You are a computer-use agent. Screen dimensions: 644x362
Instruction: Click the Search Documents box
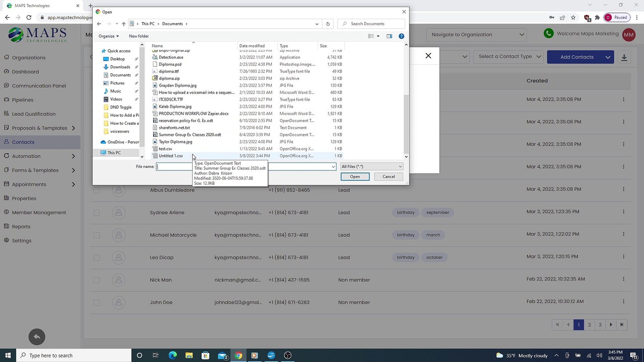(x=371, y=24)
